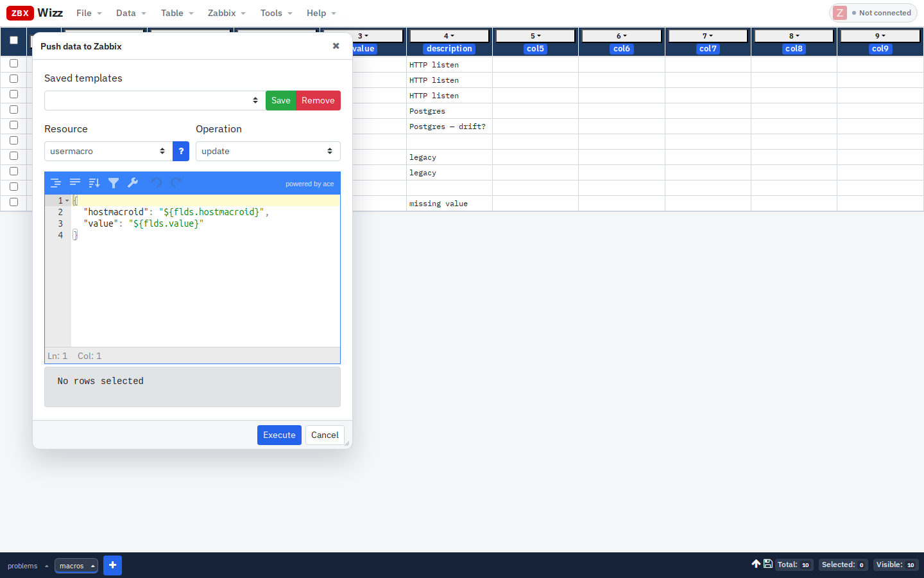Click the red Z connection icon

pyautogui.click(x=840, y=13)
